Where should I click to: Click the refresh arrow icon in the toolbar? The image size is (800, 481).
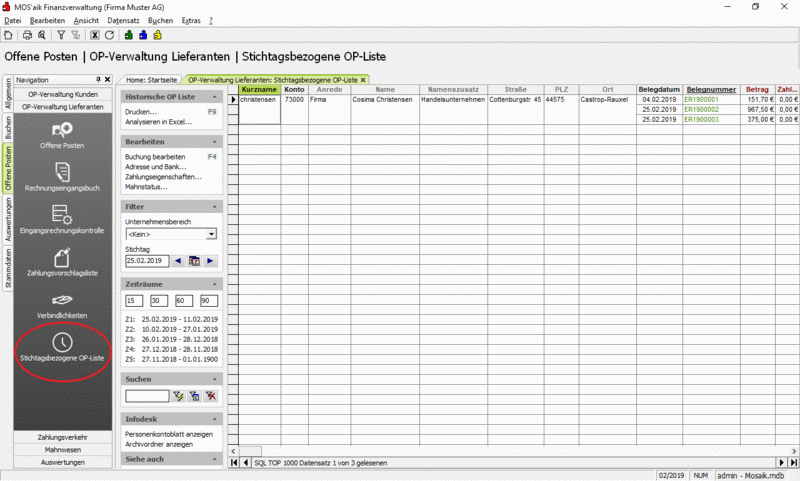click(109, 35)
